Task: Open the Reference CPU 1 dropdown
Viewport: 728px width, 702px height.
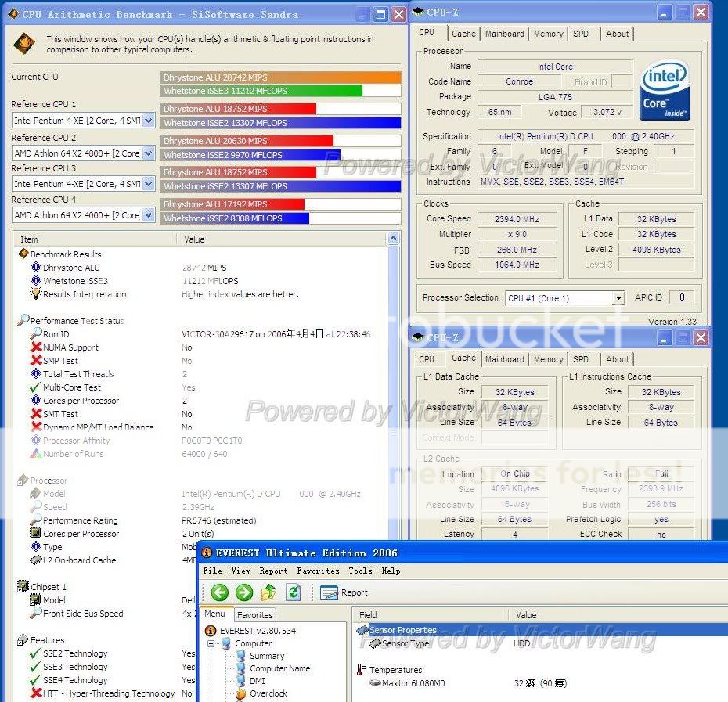Action: click(148, 121)
